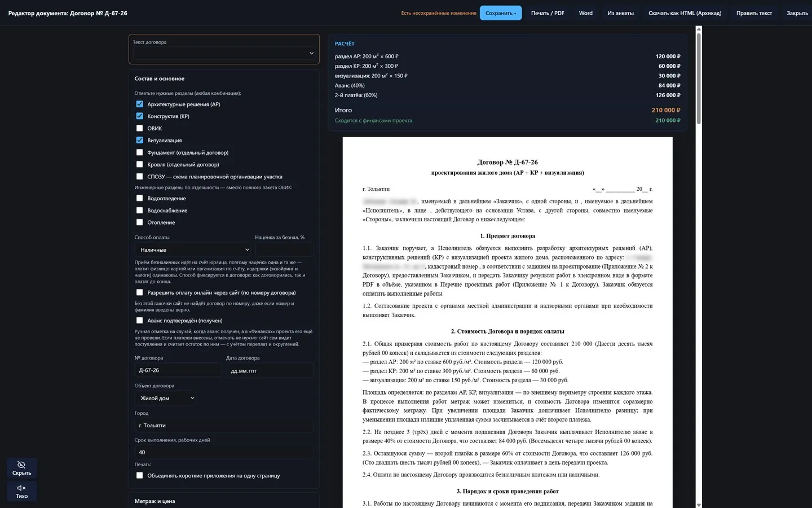Screen dimensions: 812x508
Task: Click Скачать как HTML (Архикад)
Action: click(685, 13)
